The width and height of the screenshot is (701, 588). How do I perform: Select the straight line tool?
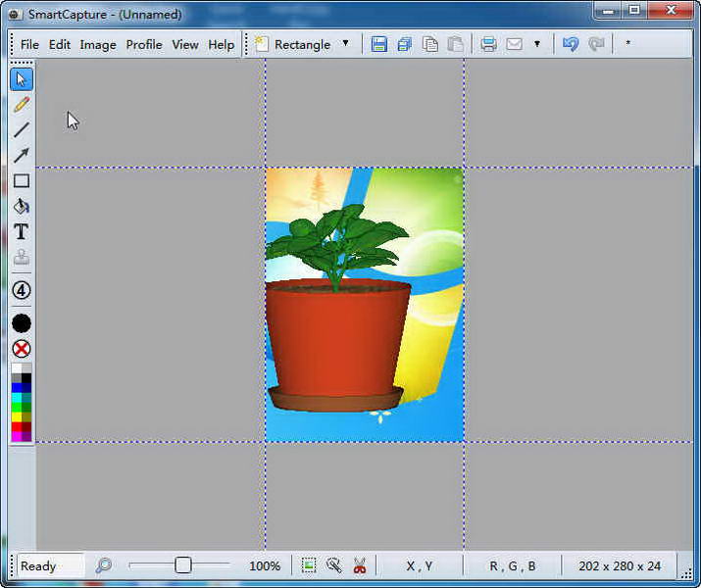pos(21,130)
